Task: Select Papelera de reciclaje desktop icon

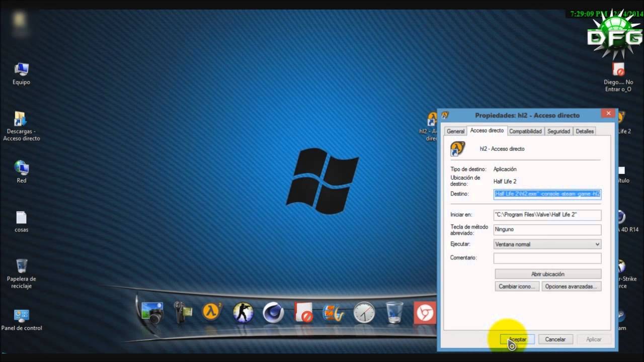Action: pyautogui.click(x=22, y=274)
